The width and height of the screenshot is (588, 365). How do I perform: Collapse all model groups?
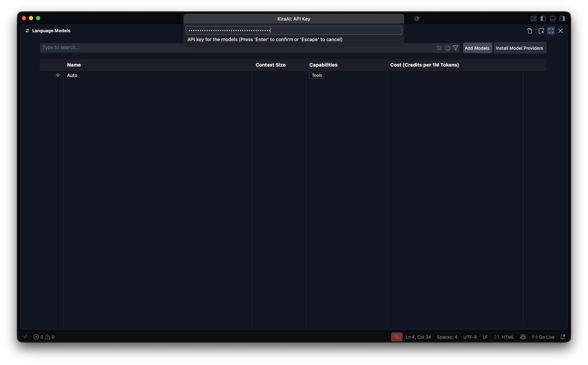(448, 48)
